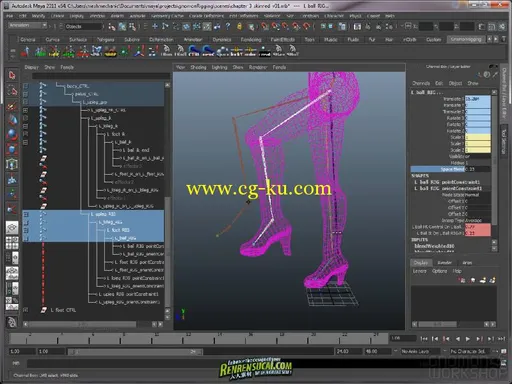512x384 pixels.
Task: Play animation backwards
Action: click(x=457, y=339)
